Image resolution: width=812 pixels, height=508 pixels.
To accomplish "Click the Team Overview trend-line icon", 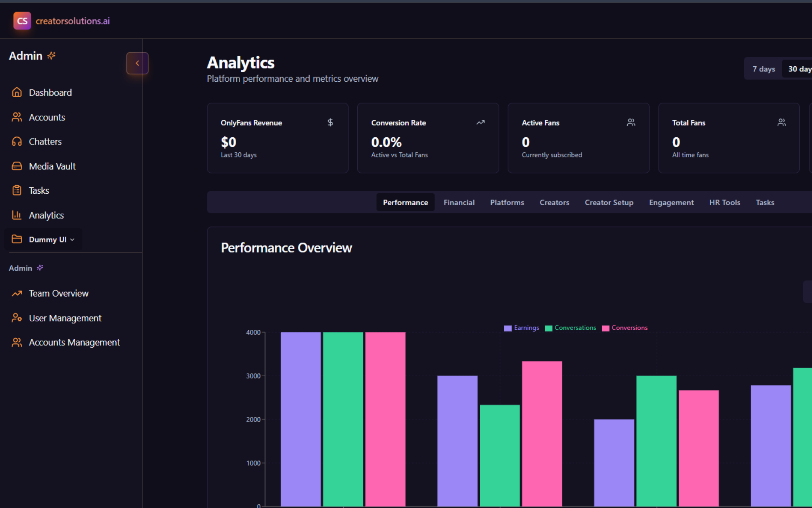I will point(17,293).
